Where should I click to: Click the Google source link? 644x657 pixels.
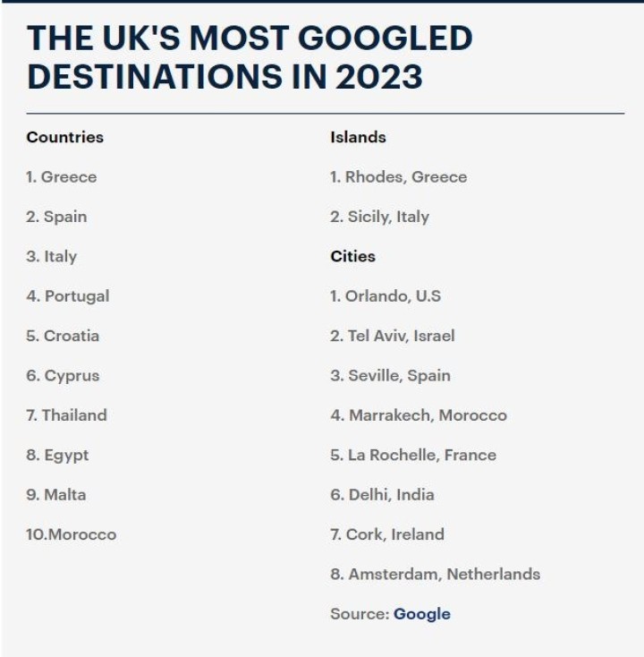[x=421, y=614]
